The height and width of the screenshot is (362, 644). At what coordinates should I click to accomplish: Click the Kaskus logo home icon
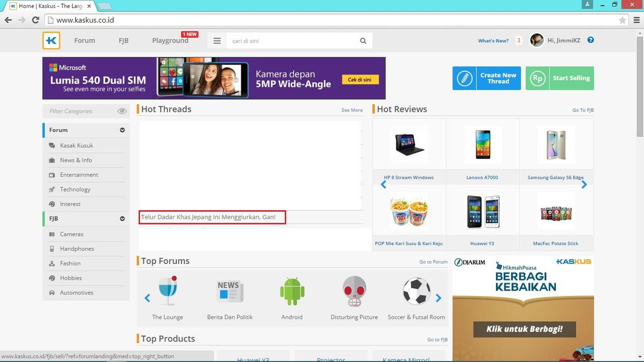point(51,41)
